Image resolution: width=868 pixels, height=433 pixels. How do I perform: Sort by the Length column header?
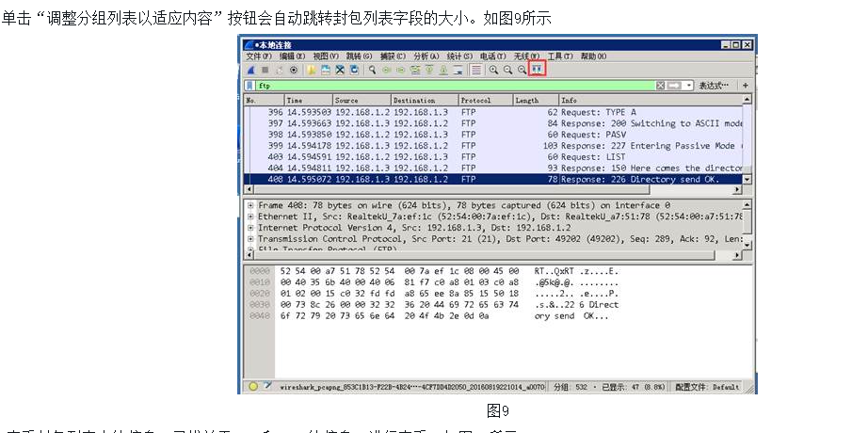pyautogui.click(x=536, y=100)
